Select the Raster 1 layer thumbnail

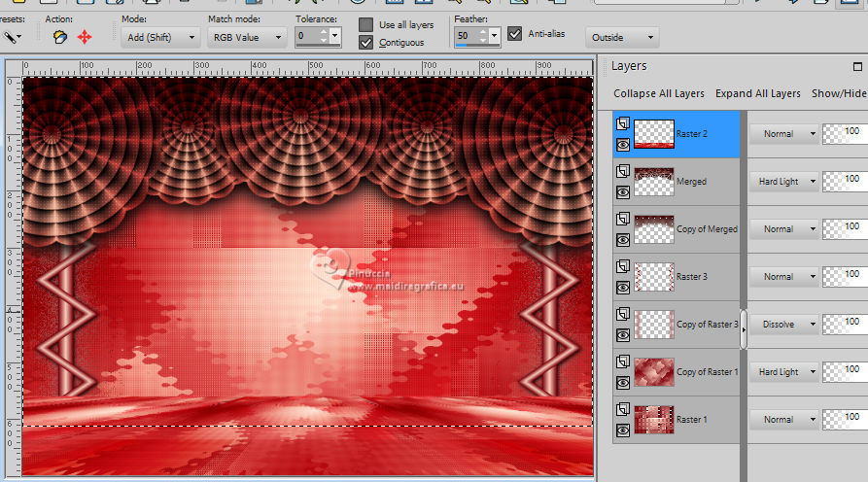pos(654,420)
